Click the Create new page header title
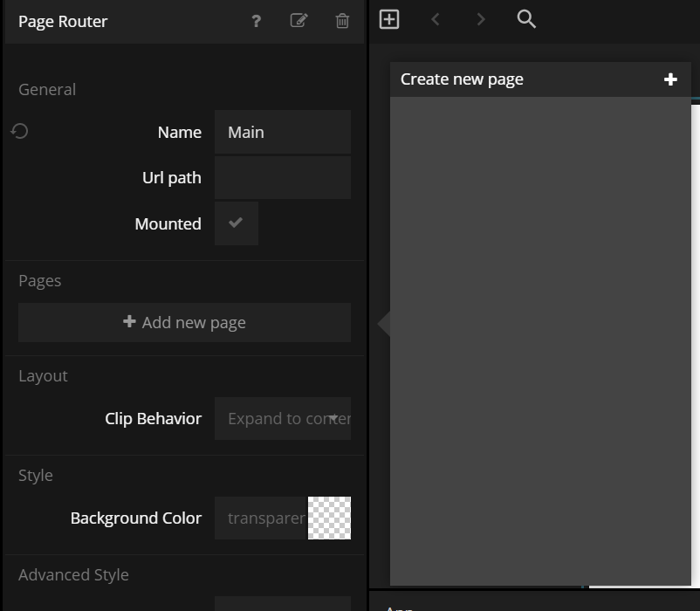 pyautogui.click(x=462, y=79)
